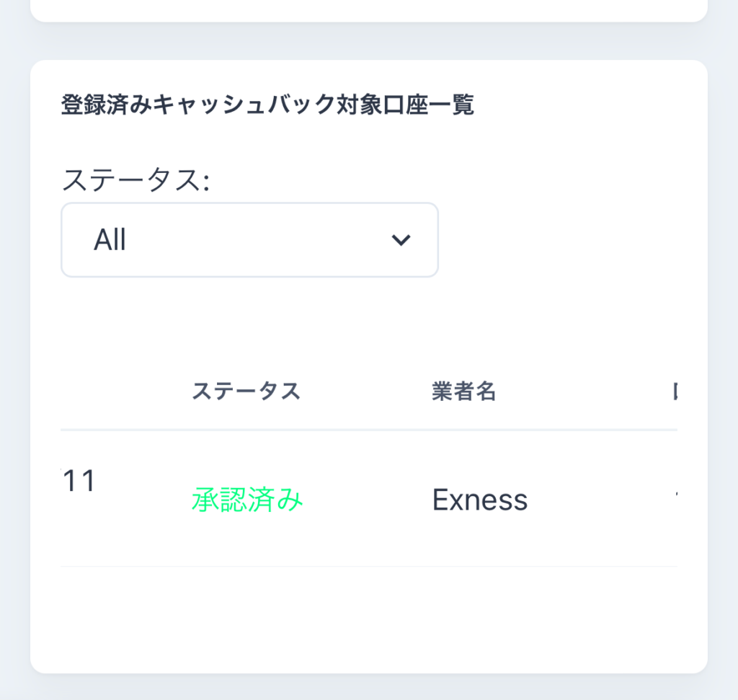Click the divider line under the table header
The width and height of the screenshot is (738, 700).
tap(369, 430)
